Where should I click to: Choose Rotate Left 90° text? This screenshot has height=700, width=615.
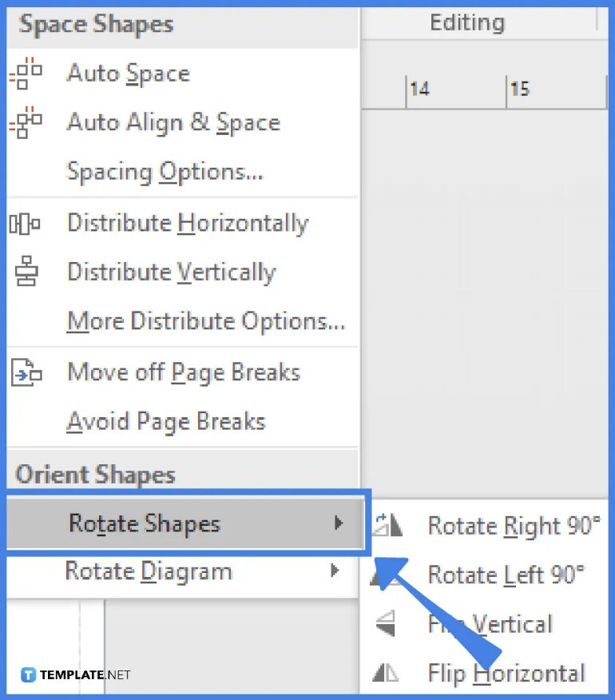pyautogui.click(x=506, y=575)
